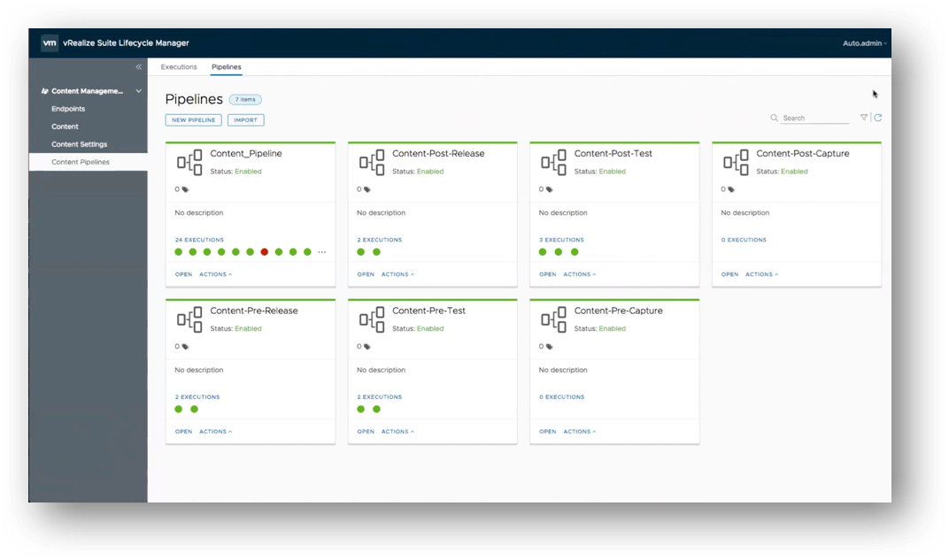
Task: Expand the Actions menu on Content-Post-Test
Action: coord(580,274)
